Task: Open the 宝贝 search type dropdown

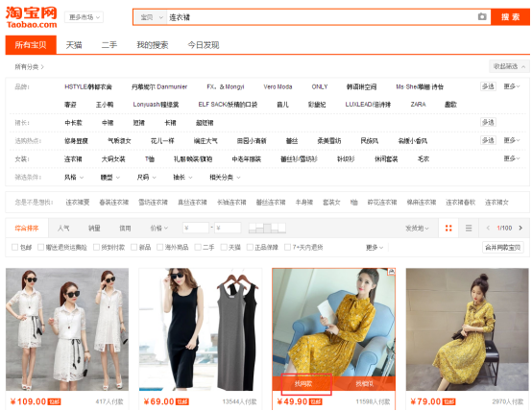Action: [x=151, y=17]
